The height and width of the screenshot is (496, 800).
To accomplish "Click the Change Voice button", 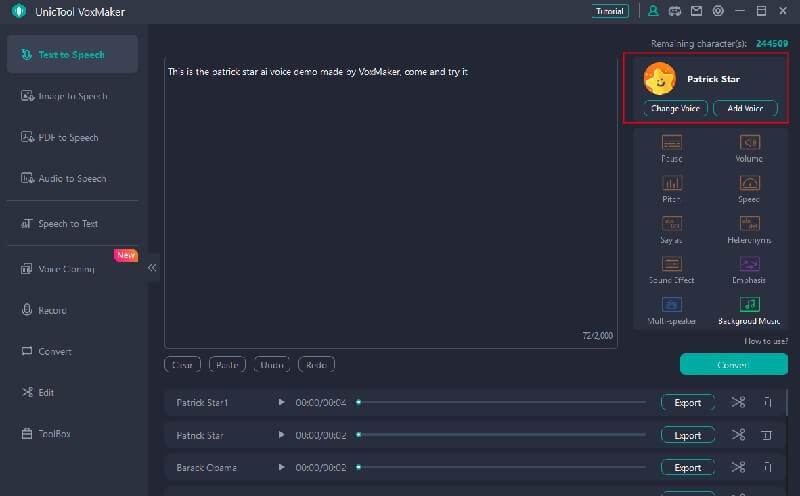I will [675, 109].
